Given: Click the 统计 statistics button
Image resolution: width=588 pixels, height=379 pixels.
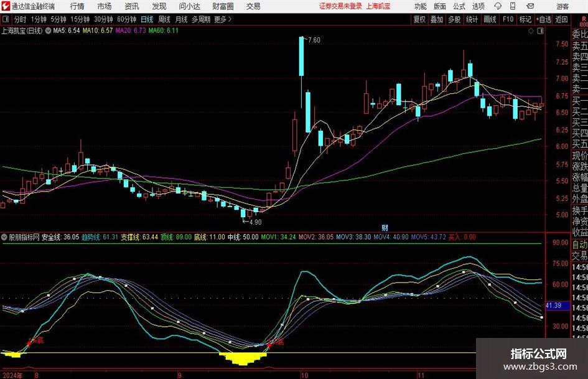Looking at the screenshot, I should pos(472,19).
